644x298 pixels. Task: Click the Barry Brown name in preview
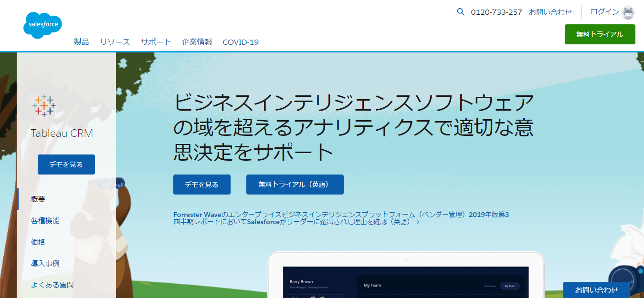tap(301, 282)
